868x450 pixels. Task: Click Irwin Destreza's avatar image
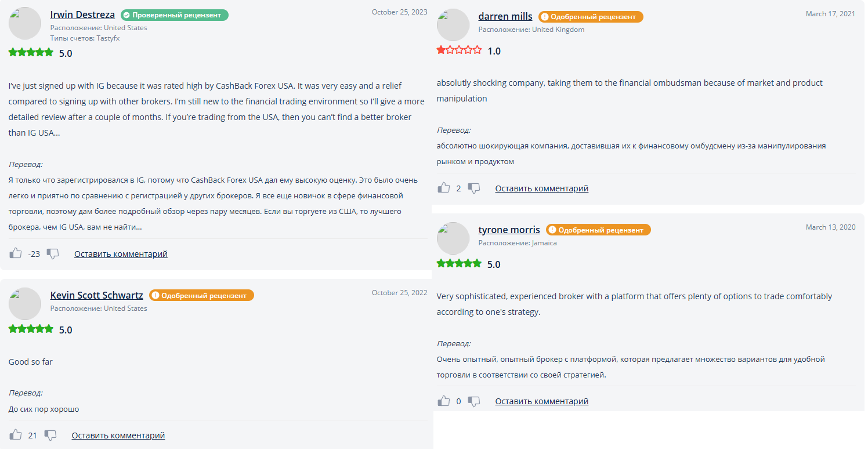click(x=25, y=24)
